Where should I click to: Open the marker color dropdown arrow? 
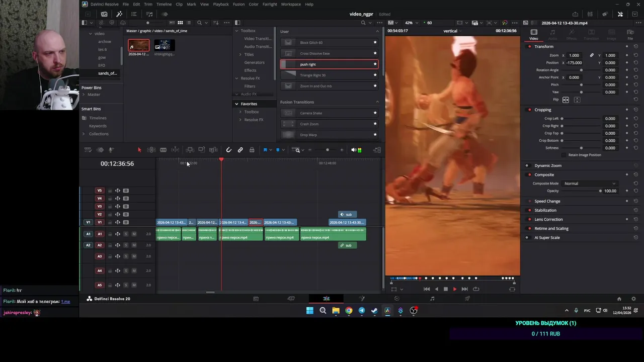pos(283,150)
